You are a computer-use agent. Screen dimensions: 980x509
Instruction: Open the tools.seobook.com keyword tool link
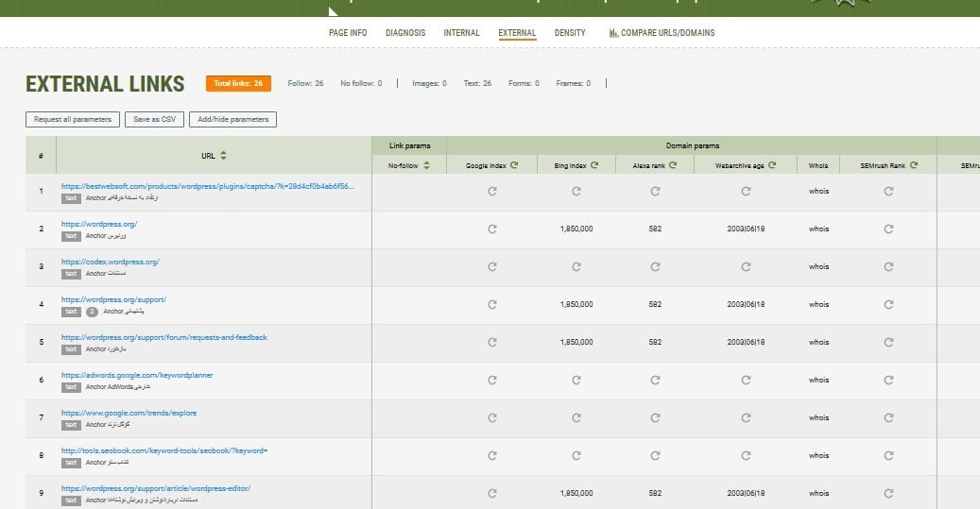point(164,450)
